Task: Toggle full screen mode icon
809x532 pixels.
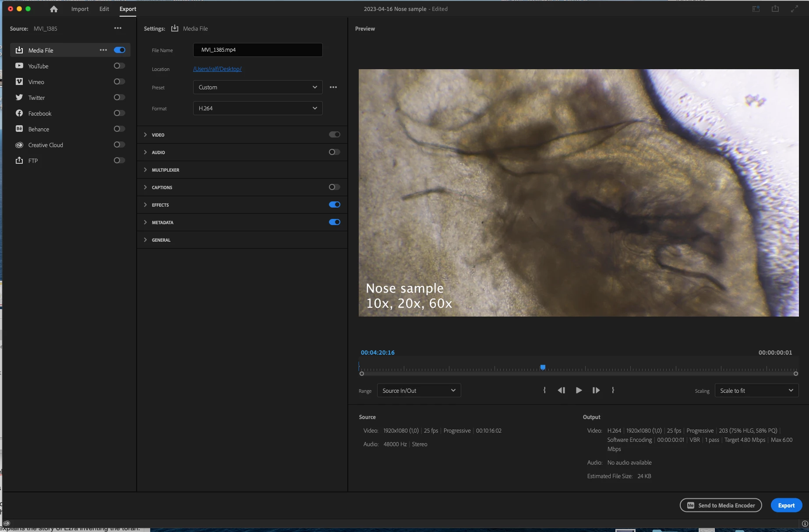Action: tap(795, 9)
